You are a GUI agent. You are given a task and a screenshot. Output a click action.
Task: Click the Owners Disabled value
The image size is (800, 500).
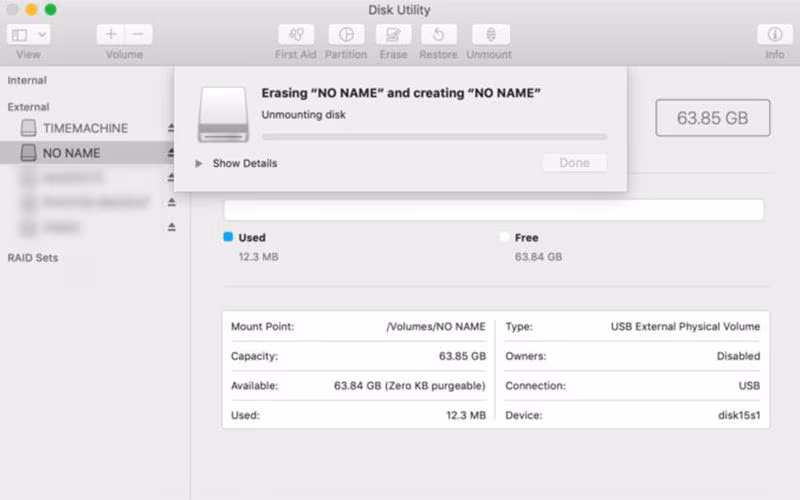click(x=738, y=356)
